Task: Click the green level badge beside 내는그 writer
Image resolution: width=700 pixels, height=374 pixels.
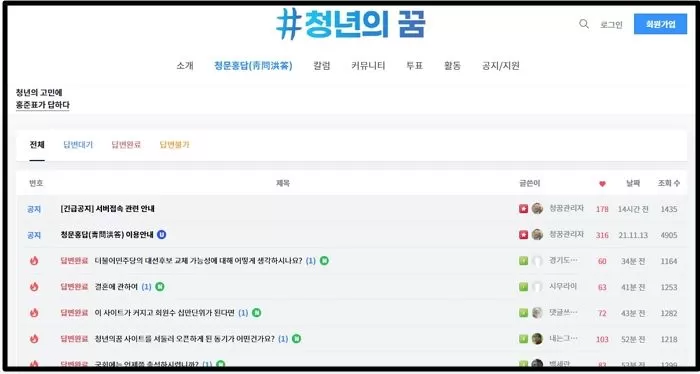Action: 523,339
